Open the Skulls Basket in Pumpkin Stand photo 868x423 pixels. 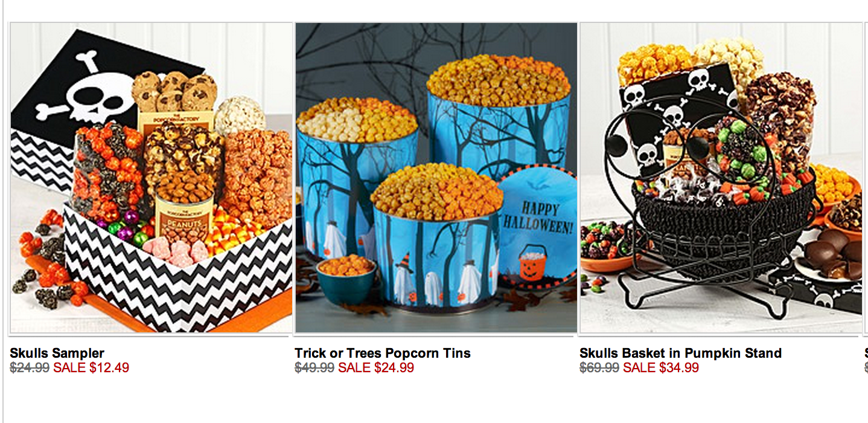721,178
